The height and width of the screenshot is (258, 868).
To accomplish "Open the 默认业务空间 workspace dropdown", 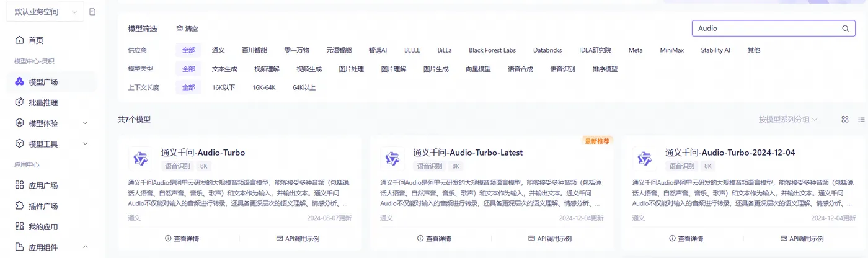I will click(45, 12).
